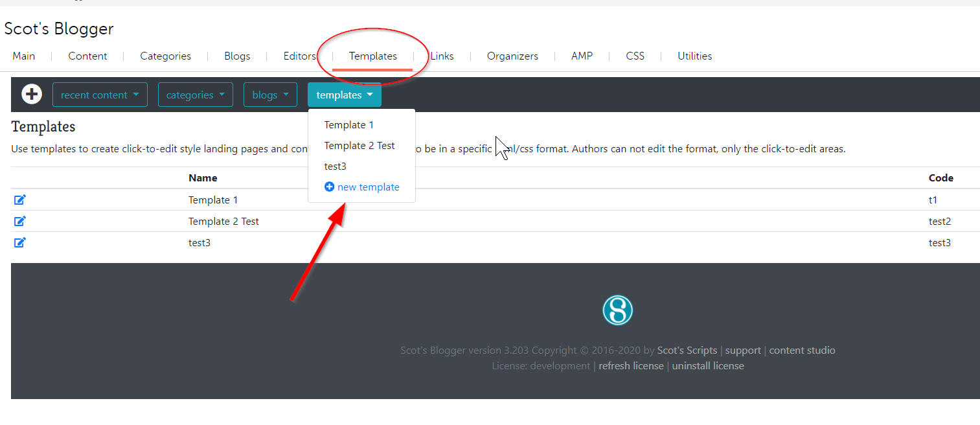Expand the blogs dropdown button
This screenshot has height=425, width=980.
[x=270, y=95]
